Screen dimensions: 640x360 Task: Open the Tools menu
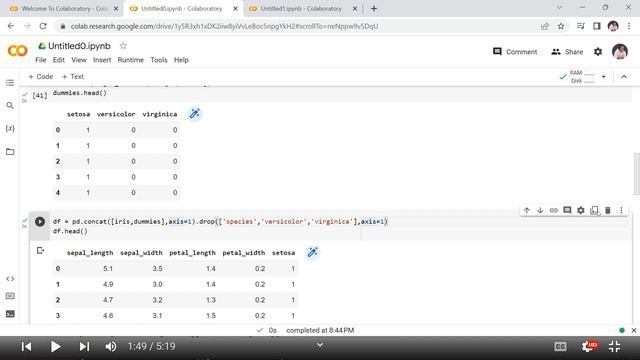[x=159, y=60]
